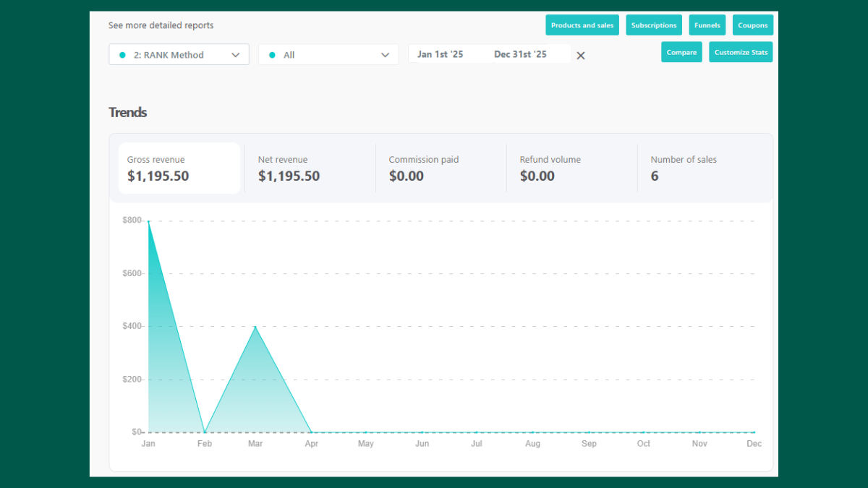Viewport: 868px width, 488px height.
Task: Open the Funnels report
Action: (x=707, y=25)
